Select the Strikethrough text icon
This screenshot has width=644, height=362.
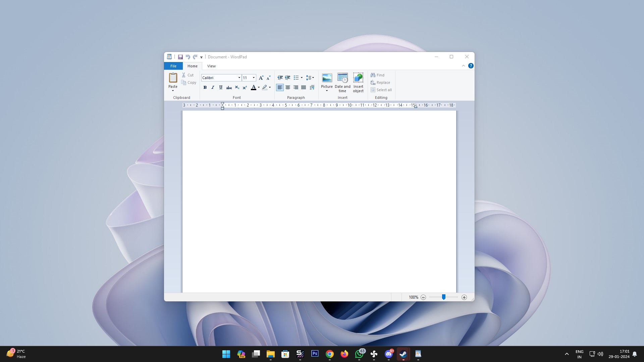pos(229,87)
